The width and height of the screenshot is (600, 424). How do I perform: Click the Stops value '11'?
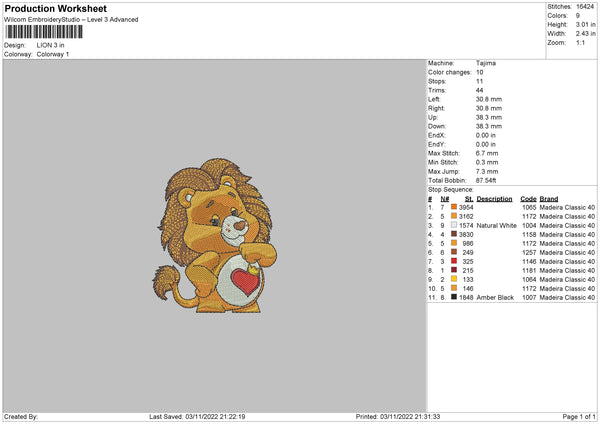(x=479, y=81)
